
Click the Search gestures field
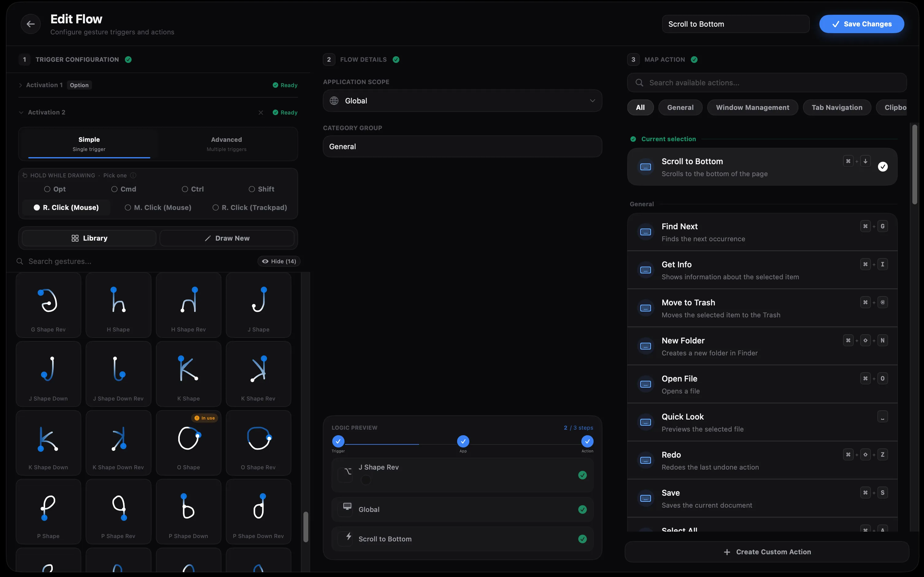click(135, 261)
